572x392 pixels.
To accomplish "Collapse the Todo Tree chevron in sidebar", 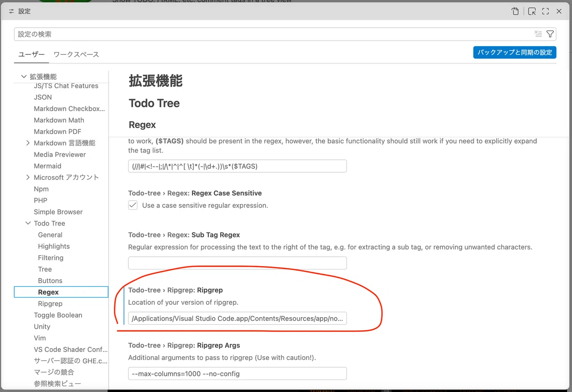I will 28,223.
